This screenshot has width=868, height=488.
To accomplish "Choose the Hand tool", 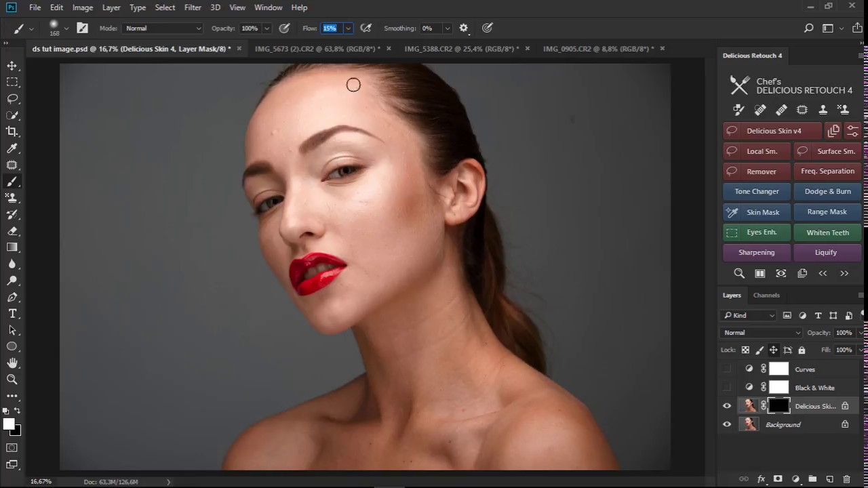I will pos(12,363).
